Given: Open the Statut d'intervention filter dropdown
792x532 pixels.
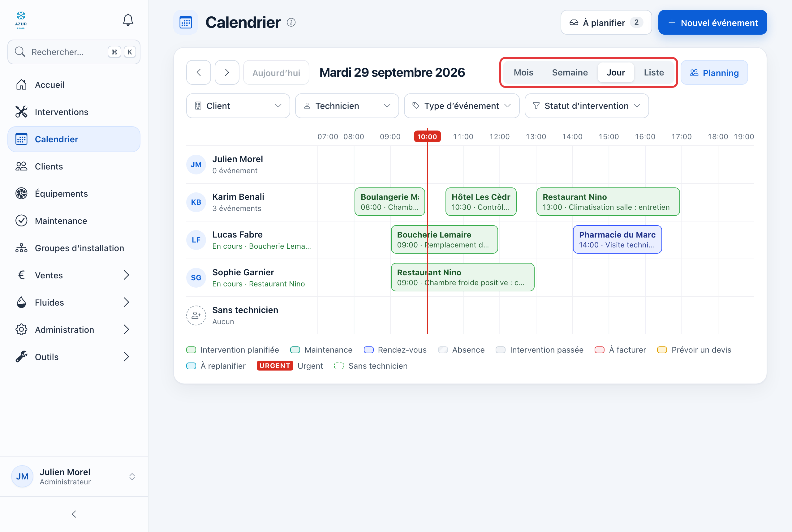Looking at the screenshot, I should (587, 106).
